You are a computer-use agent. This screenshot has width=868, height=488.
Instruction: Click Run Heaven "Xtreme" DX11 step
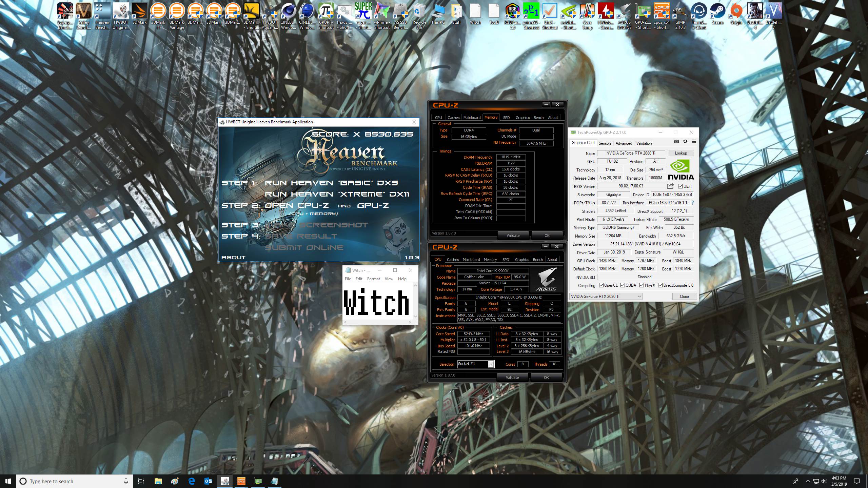pyautogui.click(x=337, y=194)
